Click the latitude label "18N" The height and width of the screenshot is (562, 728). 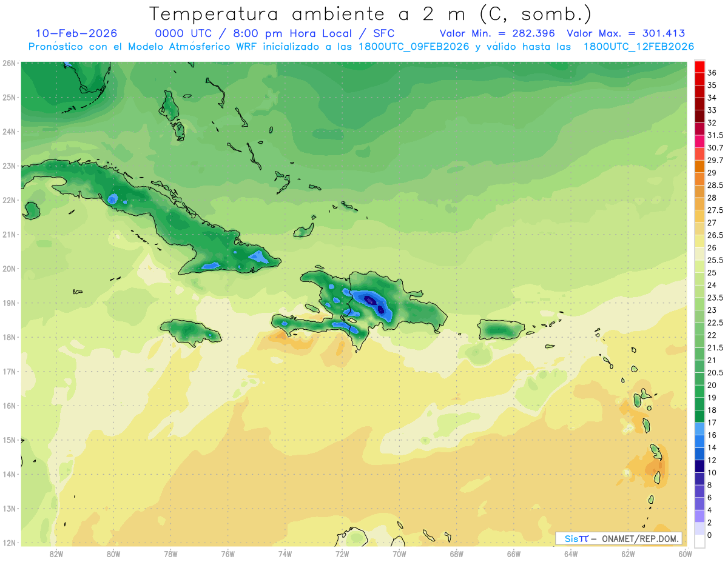point(9,337)
